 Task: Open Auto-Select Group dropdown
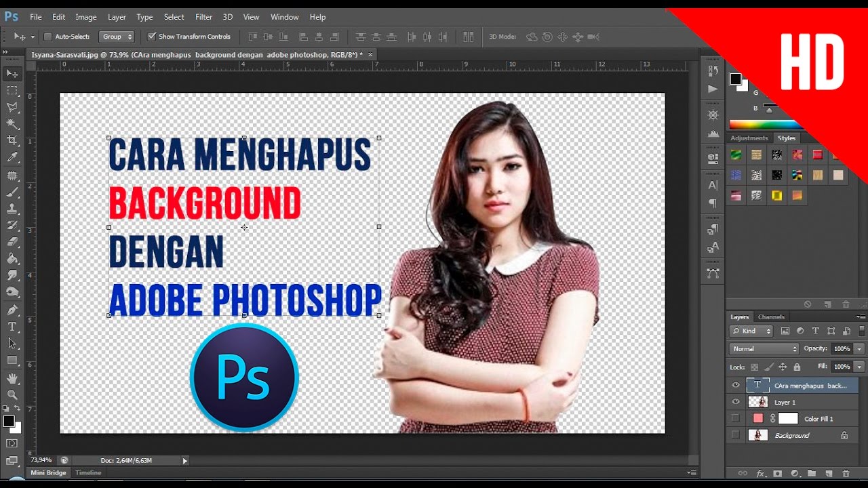[117, 37]
